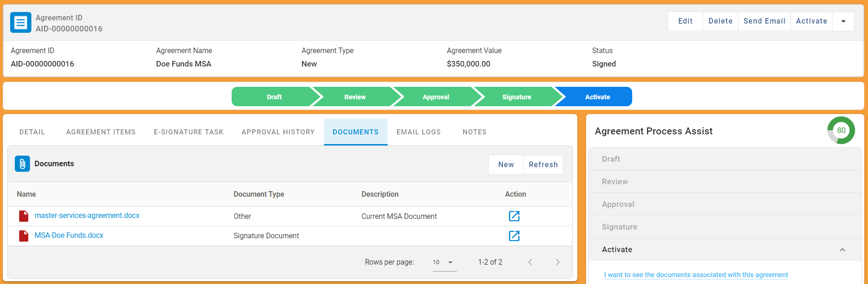Open MSA-Doe Funds.docx via action icon

pos(514,236)
